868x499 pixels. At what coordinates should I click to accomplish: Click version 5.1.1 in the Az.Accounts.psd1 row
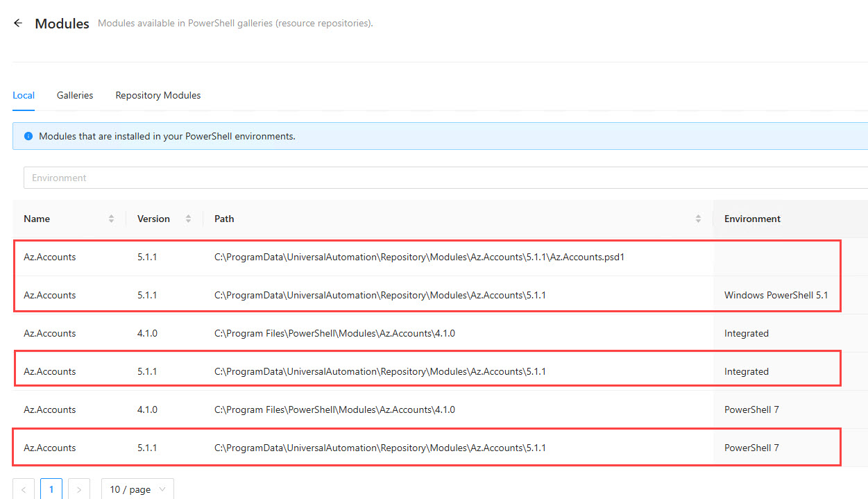pyautogui.click(x=147, y=257)
